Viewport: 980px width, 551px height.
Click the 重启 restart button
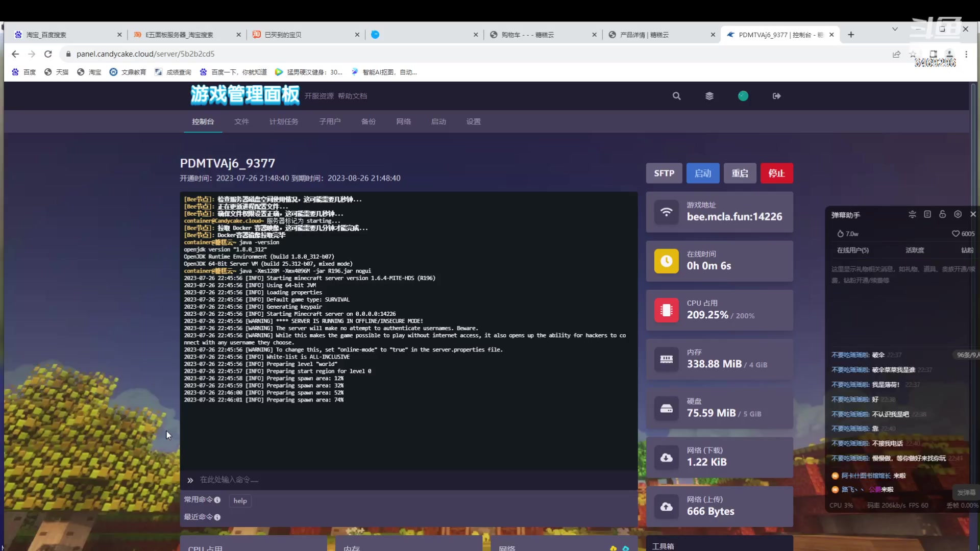[x=740, y=173]
